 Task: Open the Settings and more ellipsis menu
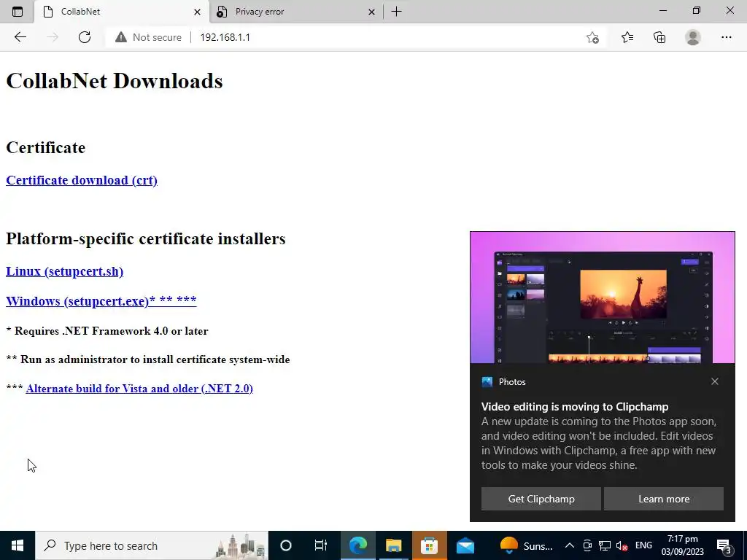coord(726,37)
